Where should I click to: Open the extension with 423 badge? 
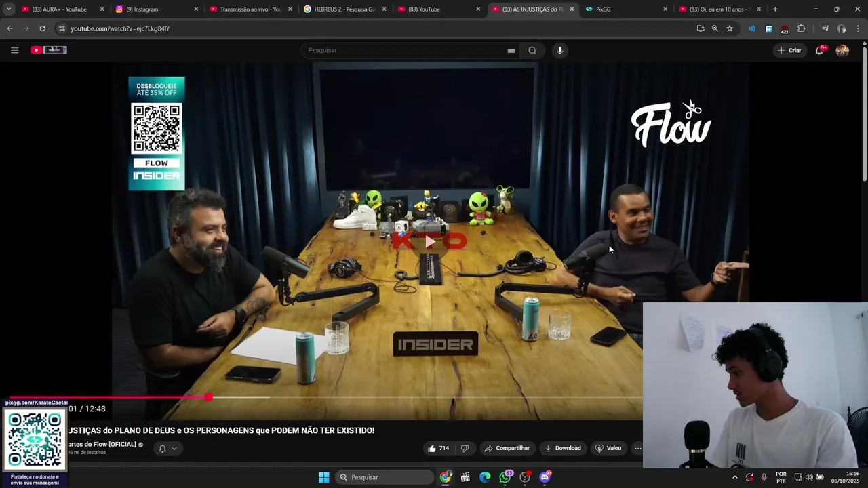[x=785, y=29]
